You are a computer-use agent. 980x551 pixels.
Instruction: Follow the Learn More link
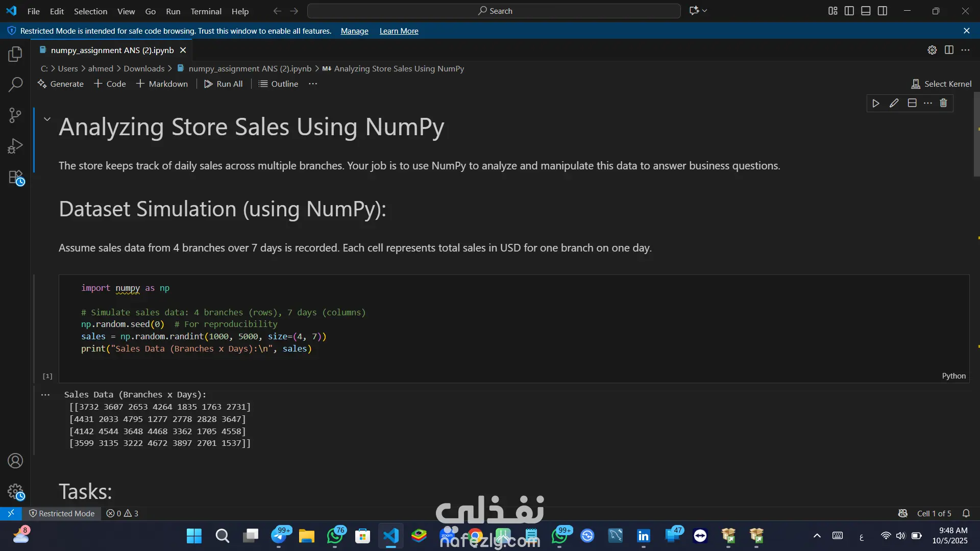pos(399,31)
